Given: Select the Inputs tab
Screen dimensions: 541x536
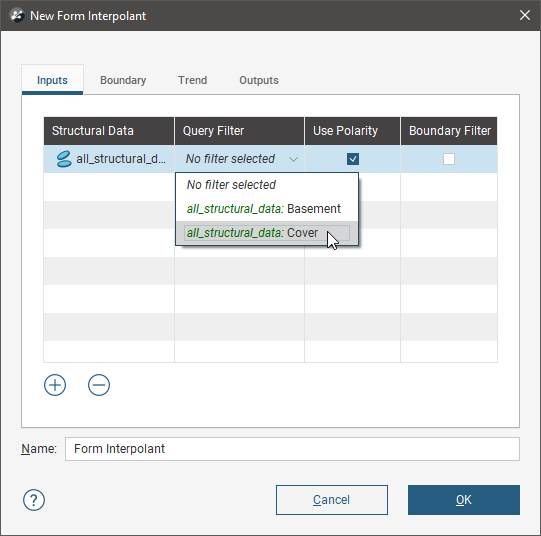Looking at the screenshot, I should tap(52, 80).
